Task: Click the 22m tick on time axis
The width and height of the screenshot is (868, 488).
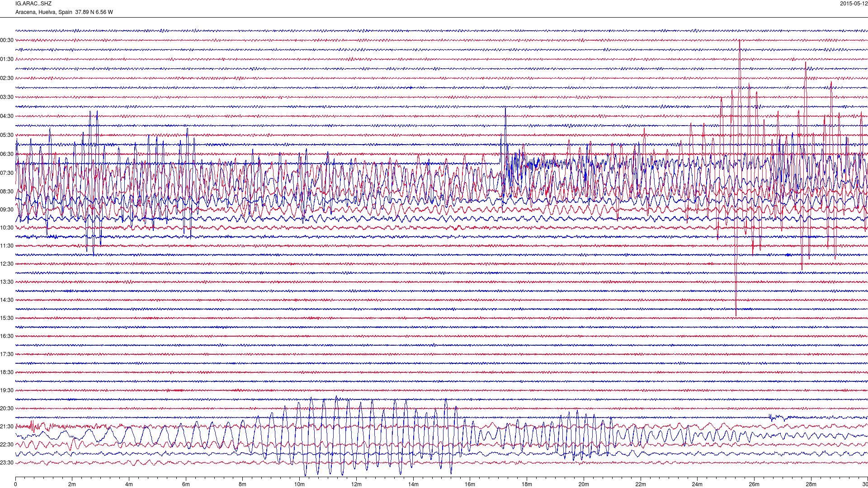Action: pos(641,484)
